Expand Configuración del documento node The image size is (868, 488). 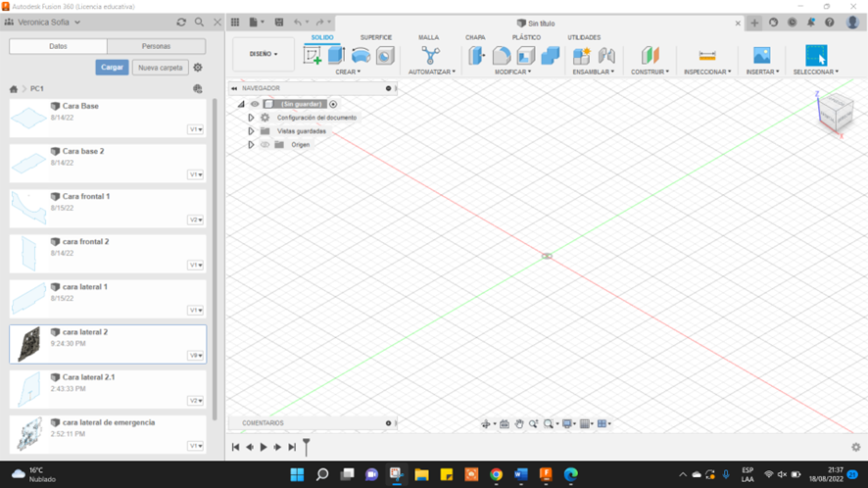click(x=251, y=118)
